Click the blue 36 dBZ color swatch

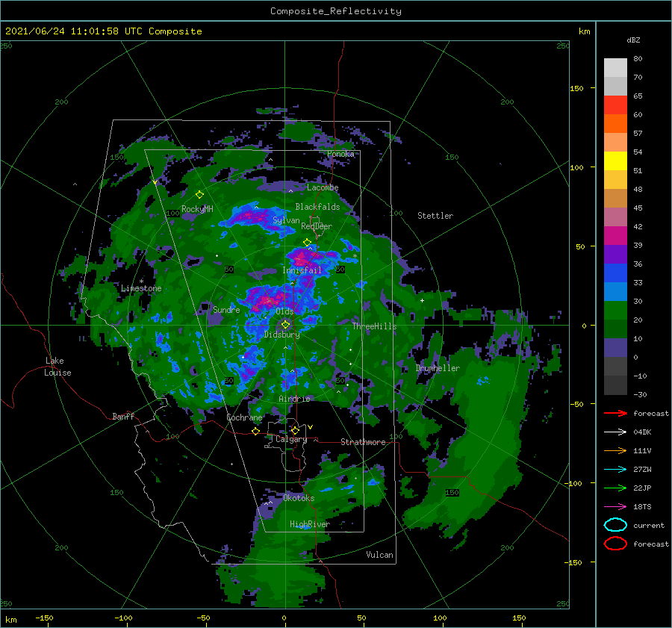point(615,273)
